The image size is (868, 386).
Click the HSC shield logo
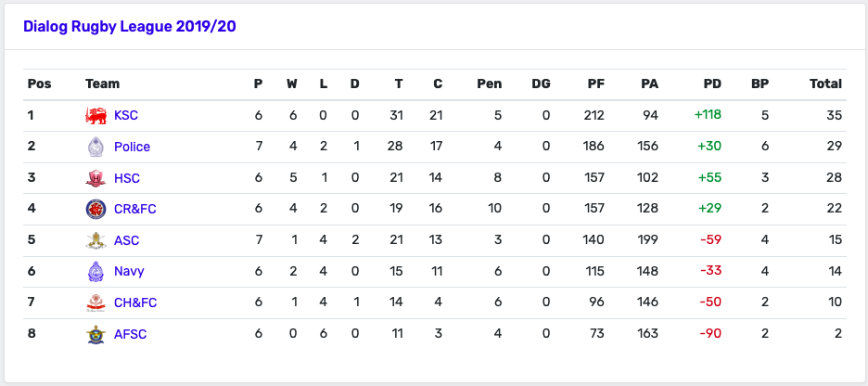[x=96, y=178]
